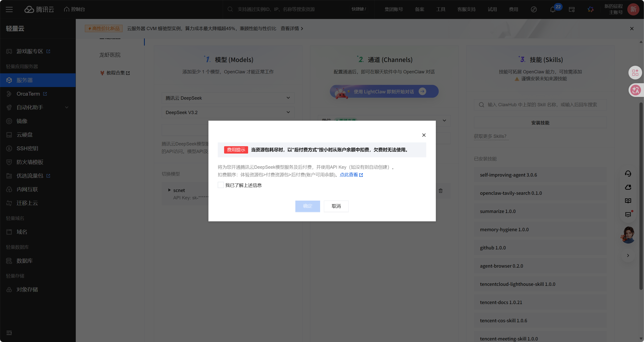Focus the ClawHub skill search field
The height and width of the screenshot is (342, 644).
tap(540, 105)
